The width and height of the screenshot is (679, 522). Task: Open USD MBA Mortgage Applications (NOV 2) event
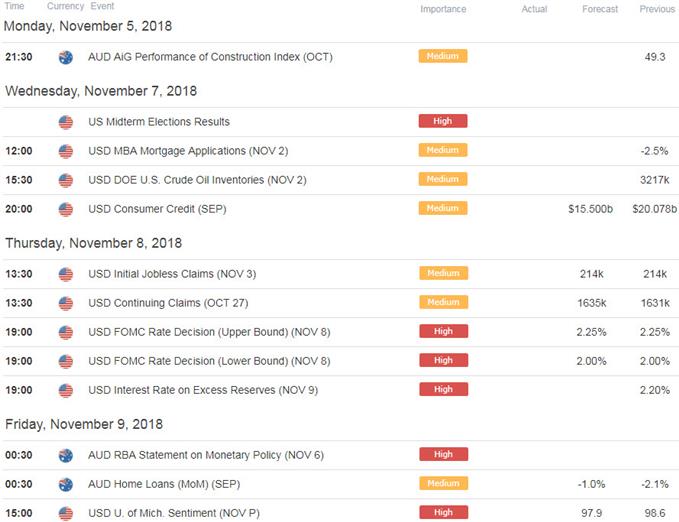pyautogui.click(x=188, y=151)
